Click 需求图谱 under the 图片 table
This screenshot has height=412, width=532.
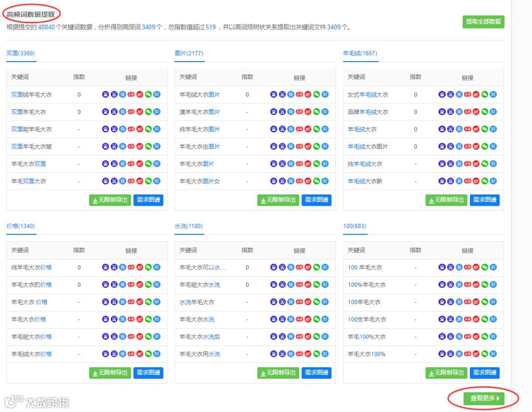[318, 200]
